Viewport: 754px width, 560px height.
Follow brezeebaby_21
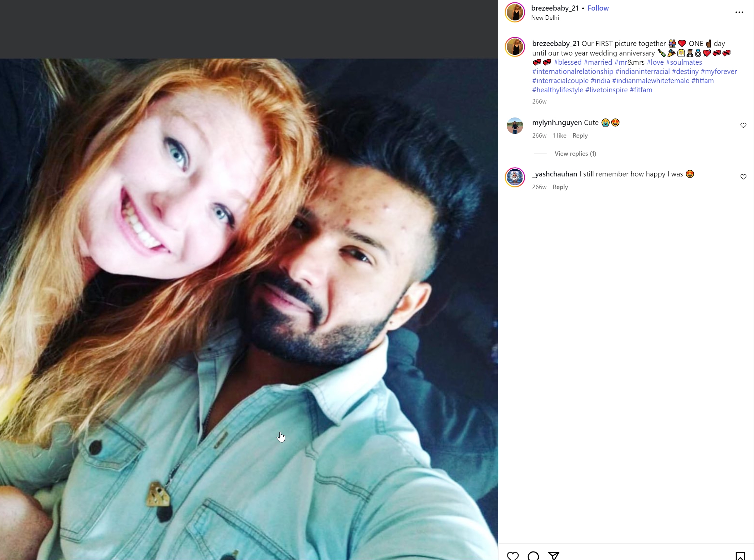598,8
